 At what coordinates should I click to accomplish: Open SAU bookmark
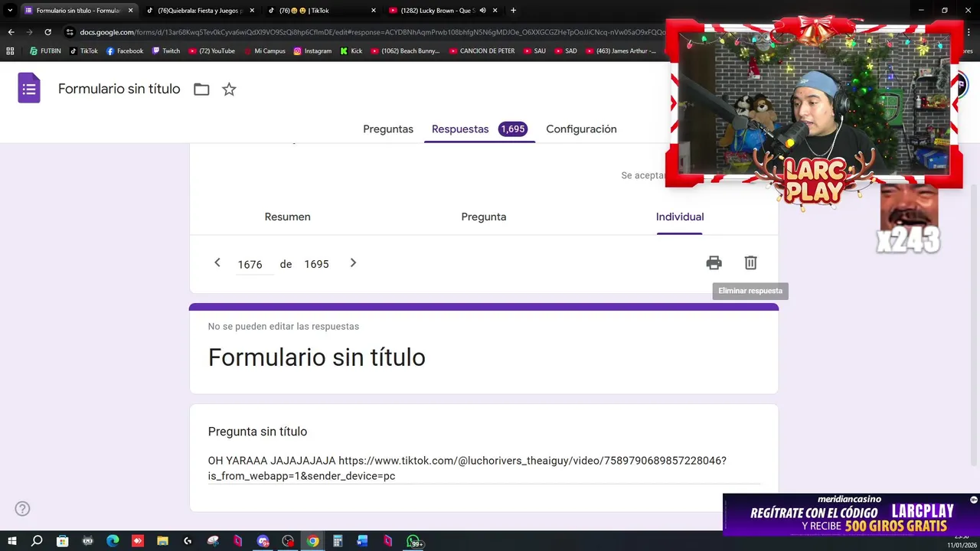(534, 51)
